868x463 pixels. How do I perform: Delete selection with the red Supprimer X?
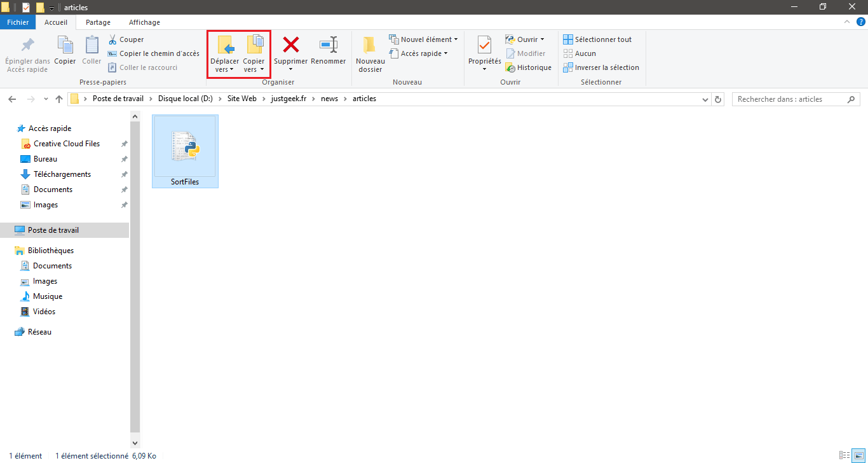click(x=291, y=45)
